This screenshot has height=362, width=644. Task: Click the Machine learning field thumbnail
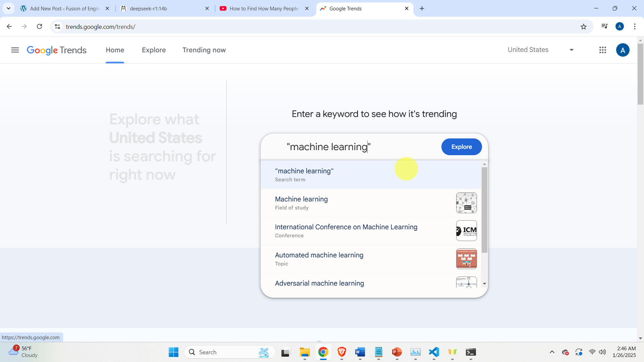pyautogui.click(x=467, y=203)
